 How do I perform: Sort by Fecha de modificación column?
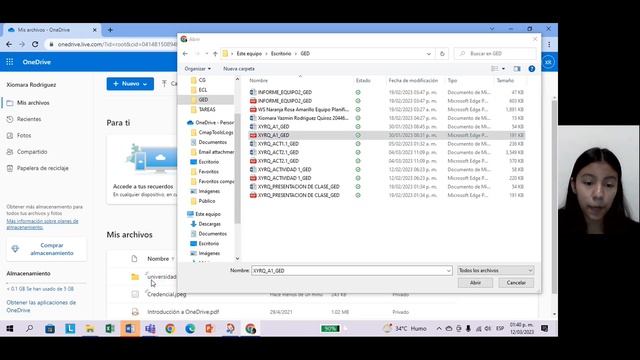(413, 80)
